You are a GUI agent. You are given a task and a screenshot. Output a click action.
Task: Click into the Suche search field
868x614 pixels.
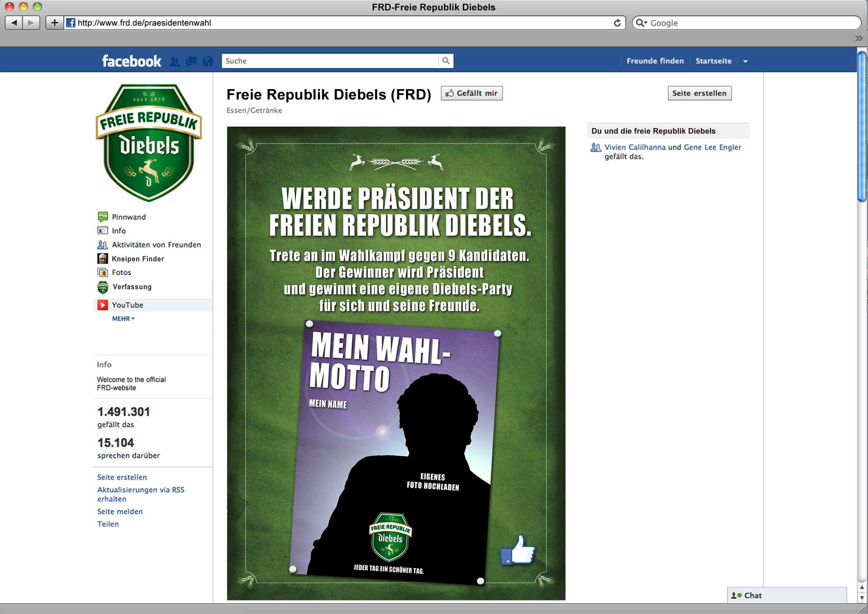click(330, 61)
